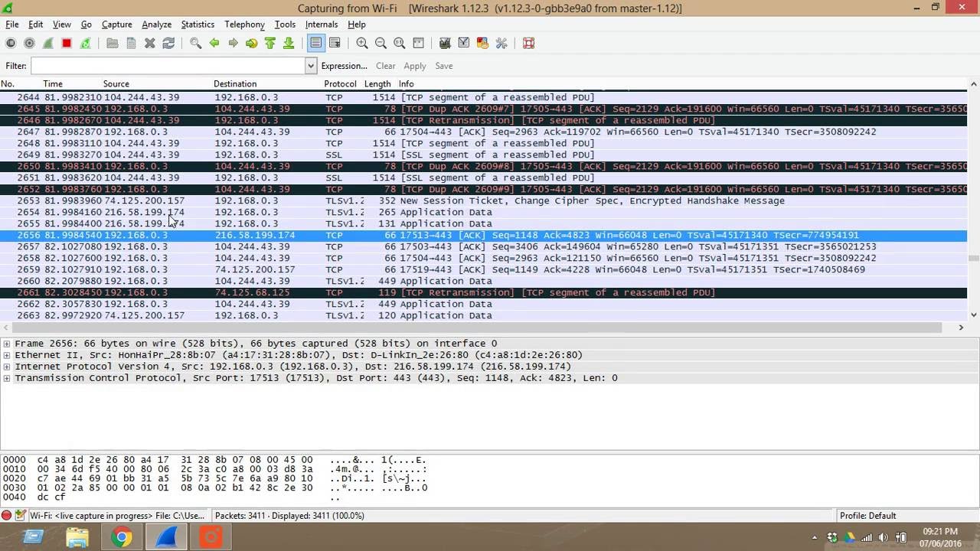Switch to Wireshark taskbar button
The width and height of the screenshot is (980, 551).
pos(165,538)
